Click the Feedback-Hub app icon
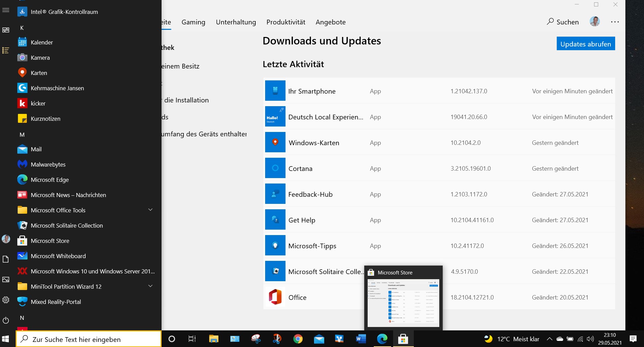The width and height of the screenshot is (644, 347). tap(275, 194)
